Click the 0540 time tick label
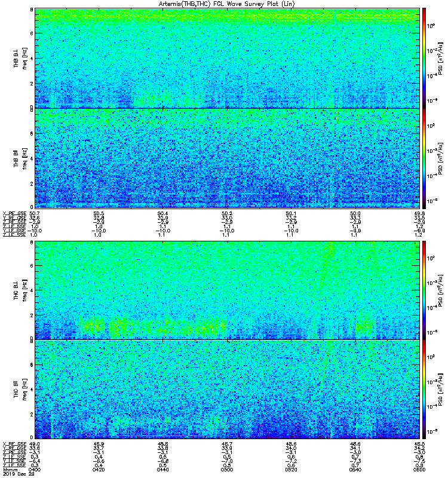The width and height of the screenshot is (448, 478). pos(355,470)
